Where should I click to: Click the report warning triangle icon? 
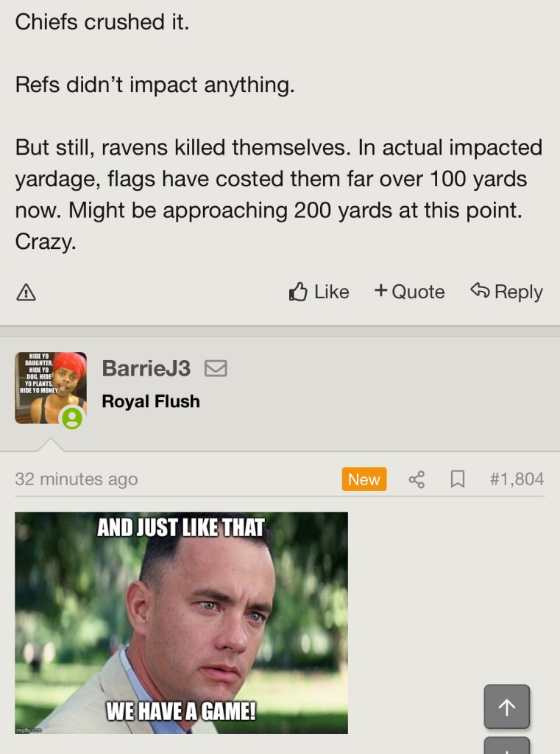coord(26,292)
